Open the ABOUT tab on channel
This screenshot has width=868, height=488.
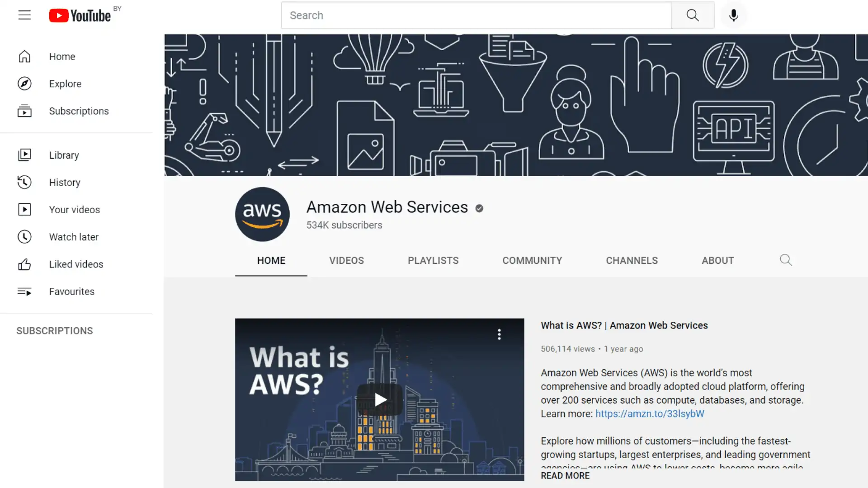[718, 260]
